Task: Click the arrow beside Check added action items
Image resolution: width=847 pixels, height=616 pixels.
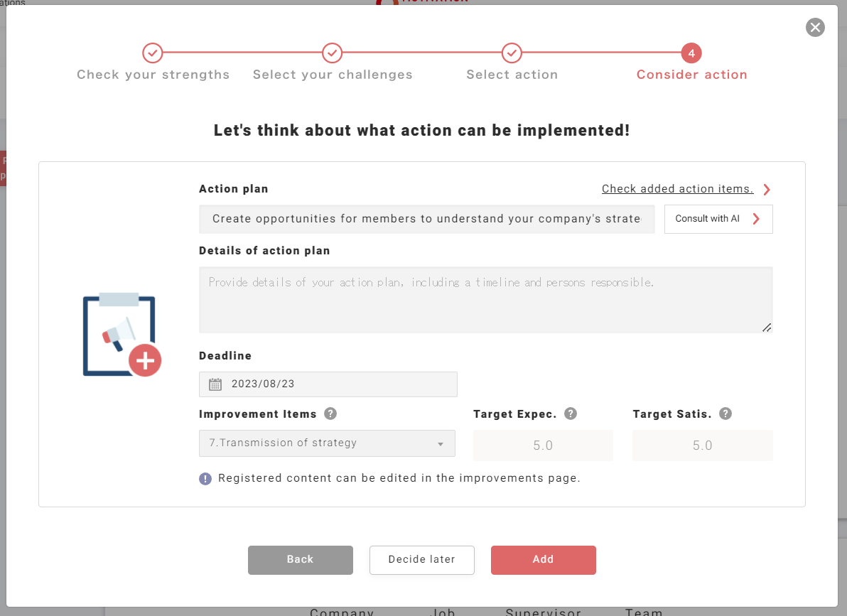Action: click(767, 189)
